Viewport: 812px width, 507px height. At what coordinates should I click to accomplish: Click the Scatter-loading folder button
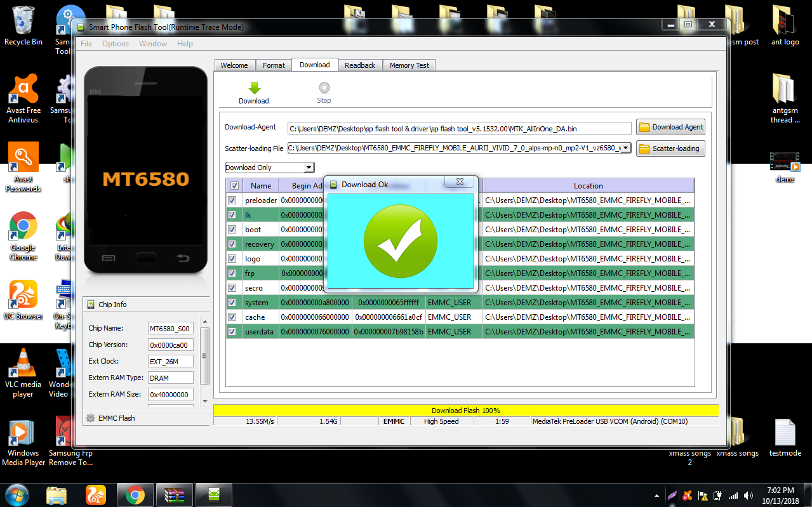click(x=670, y=148)
